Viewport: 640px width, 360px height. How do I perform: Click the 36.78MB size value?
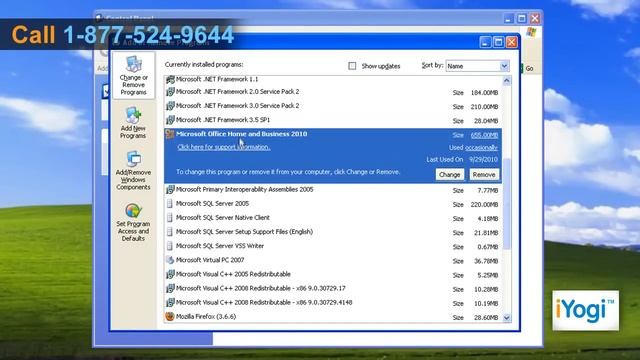point(486,261)
